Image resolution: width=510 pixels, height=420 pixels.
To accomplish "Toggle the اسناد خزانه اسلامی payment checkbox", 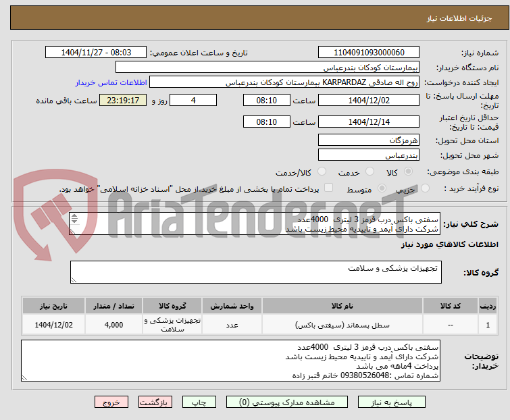I will pos(328,188).
